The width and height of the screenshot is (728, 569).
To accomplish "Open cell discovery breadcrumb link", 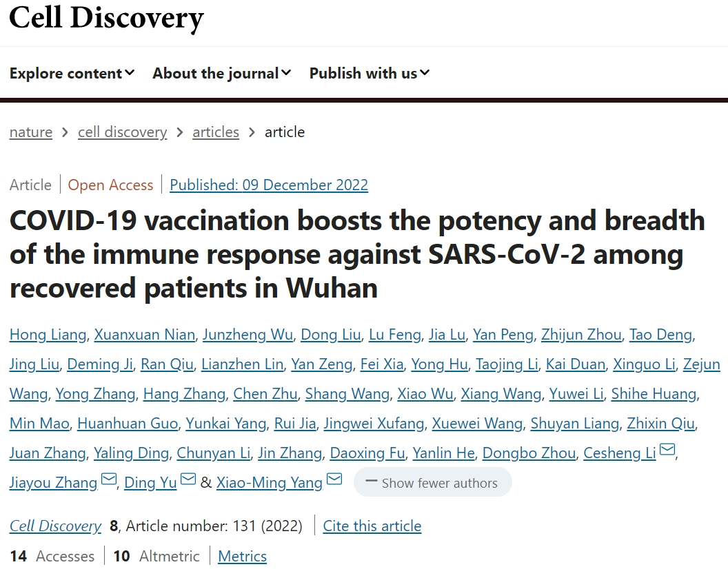I will (122, 132).
